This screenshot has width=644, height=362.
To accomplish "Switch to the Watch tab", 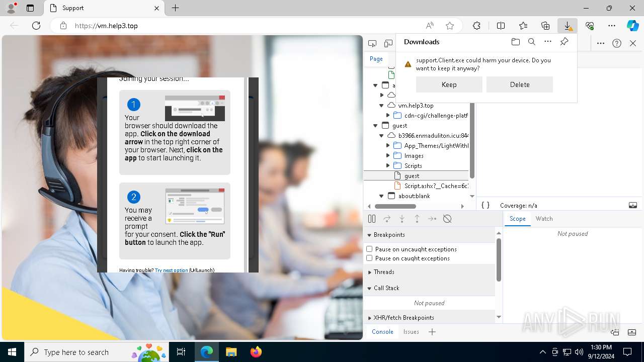I will point(544,219).
